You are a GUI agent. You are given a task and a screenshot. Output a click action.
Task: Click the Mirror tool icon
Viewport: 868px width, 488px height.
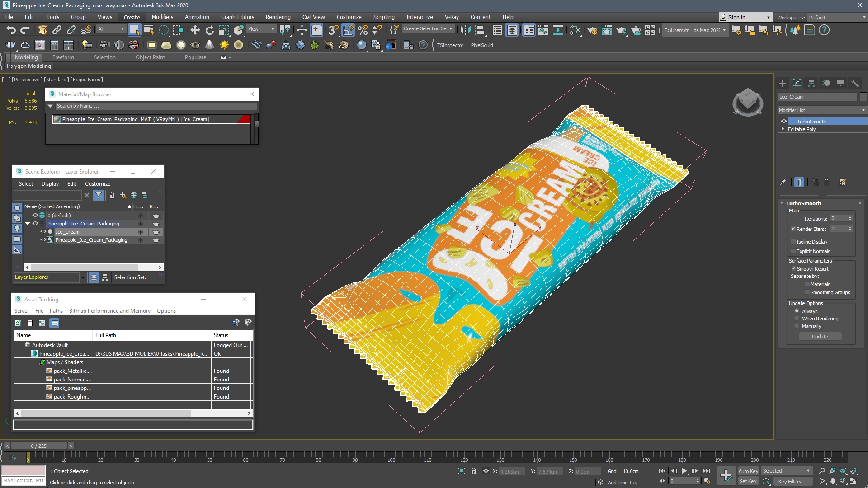465,30
